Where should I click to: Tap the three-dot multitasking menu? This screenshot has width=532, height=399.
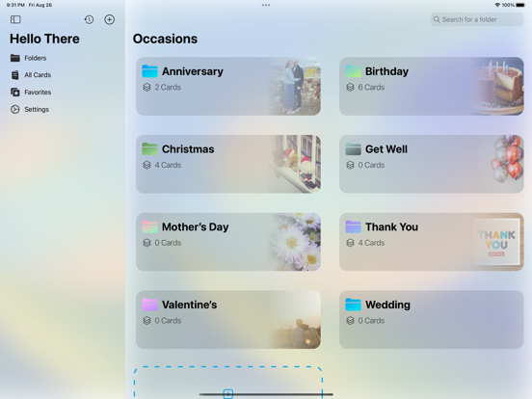tap(266, 5)
